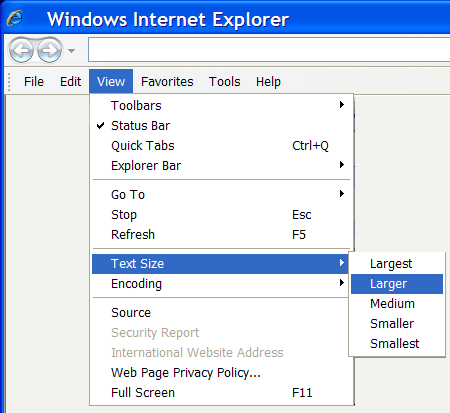This screenshot has height=413, width=450.
Task: Open the Favorites menu
Action: pyautogui.click(x=167, y=82)
